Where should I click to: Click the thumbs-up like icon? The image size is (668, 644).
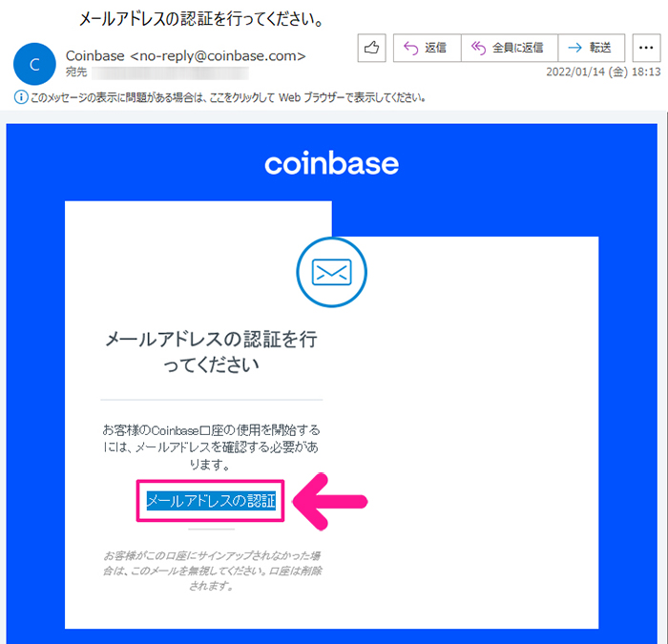pyautogui.click(x=371, y=48)
